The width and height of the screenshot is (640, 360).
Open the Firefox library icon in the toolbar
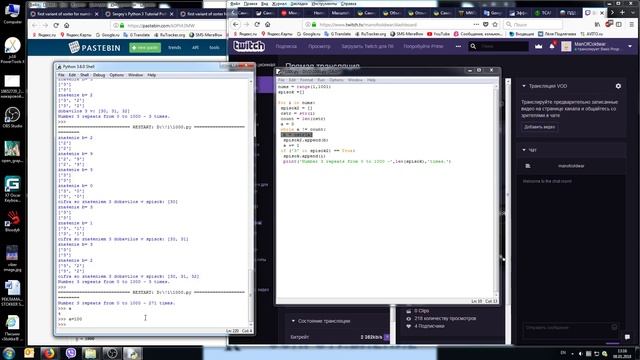pos(597,24)
